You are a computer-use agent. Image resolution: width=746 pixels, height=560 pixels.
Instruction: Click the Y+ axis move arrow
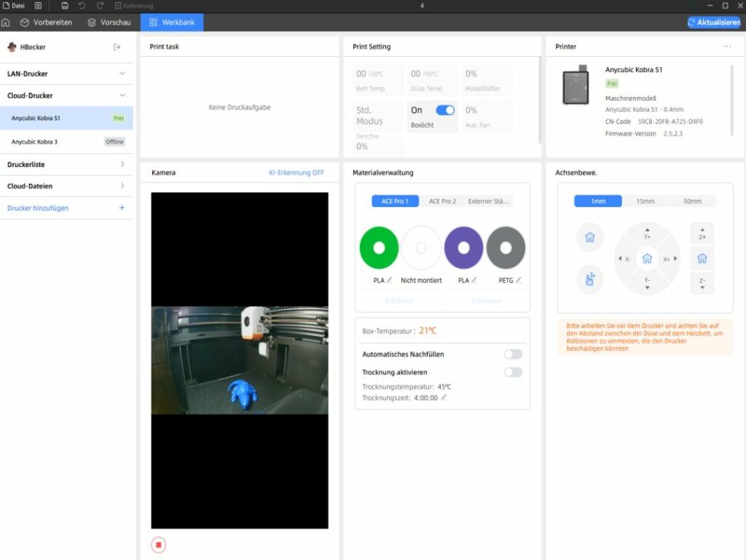point(647,233)
